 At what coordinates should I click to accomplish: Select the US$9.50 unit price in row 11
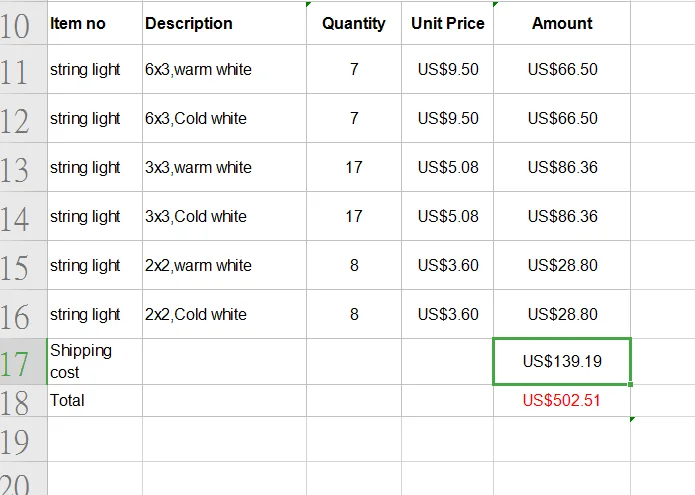(x=448, y=69)
